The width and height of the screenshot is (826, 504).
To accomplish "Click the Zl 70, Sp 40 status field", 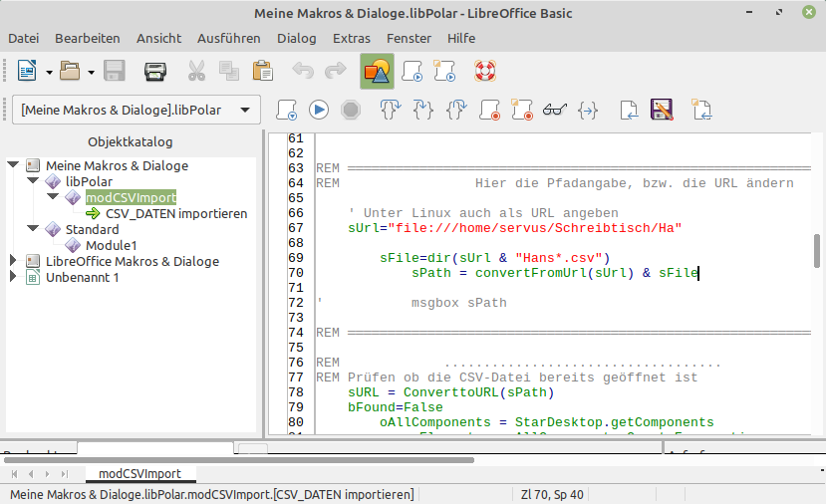I will tap(552, 494).
